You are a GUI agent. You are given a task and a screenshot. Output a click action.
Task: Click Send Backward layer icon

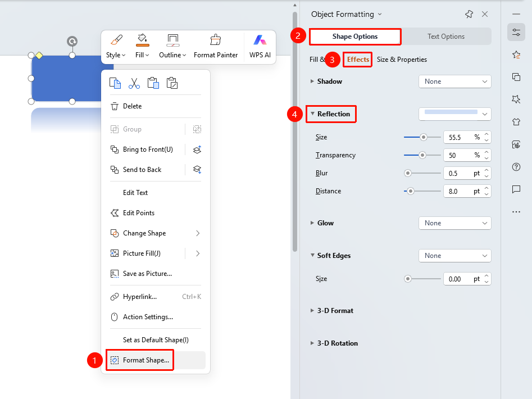[197, 170]
